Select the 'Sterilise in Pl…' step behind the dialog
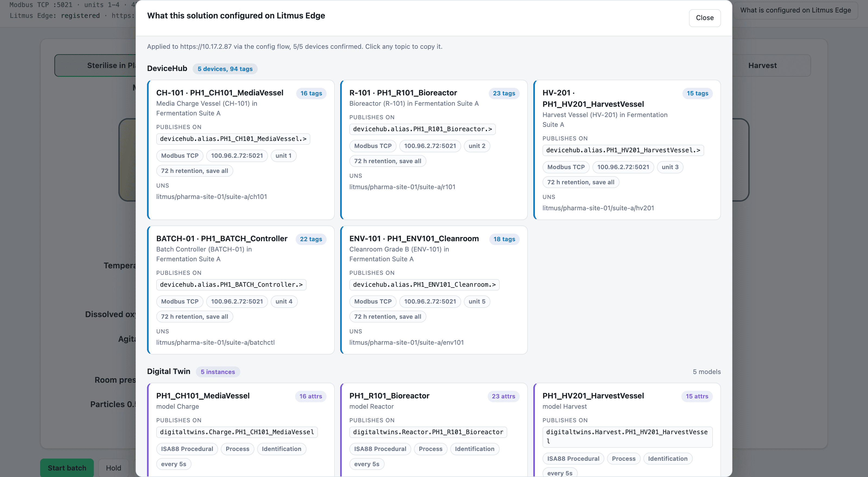The image size is (868, 477). click(x=95, y=65)
